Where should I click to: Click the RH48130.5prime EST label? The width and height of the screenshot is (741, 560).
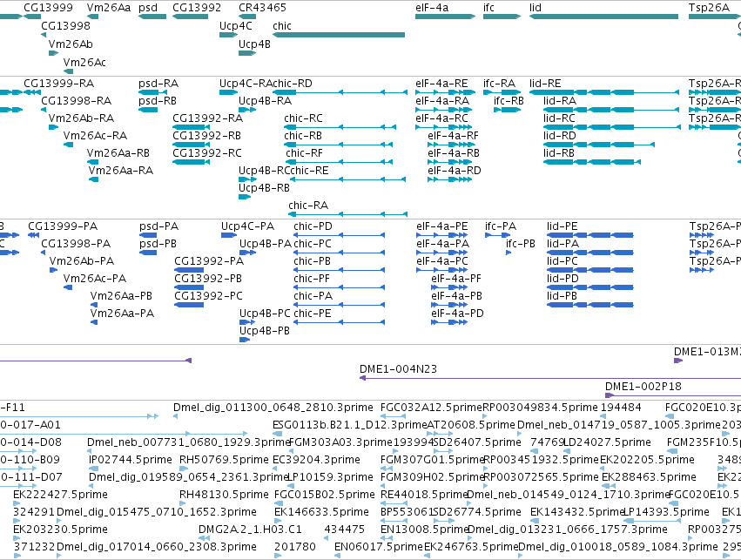(224, 496)
